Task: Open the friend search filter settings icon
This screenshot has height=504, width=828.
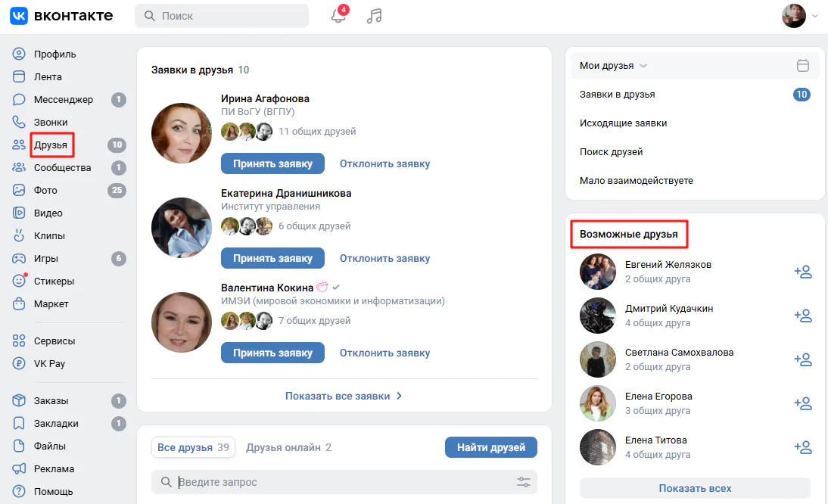Action: click(x=523, y=482)
